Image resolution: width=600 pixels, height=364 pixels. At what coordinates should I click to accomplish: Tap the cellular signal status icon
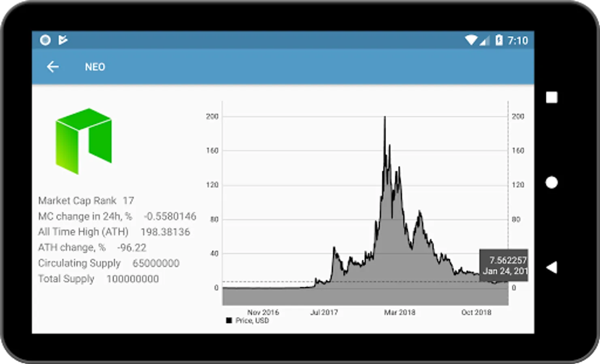tap(485, 40)
